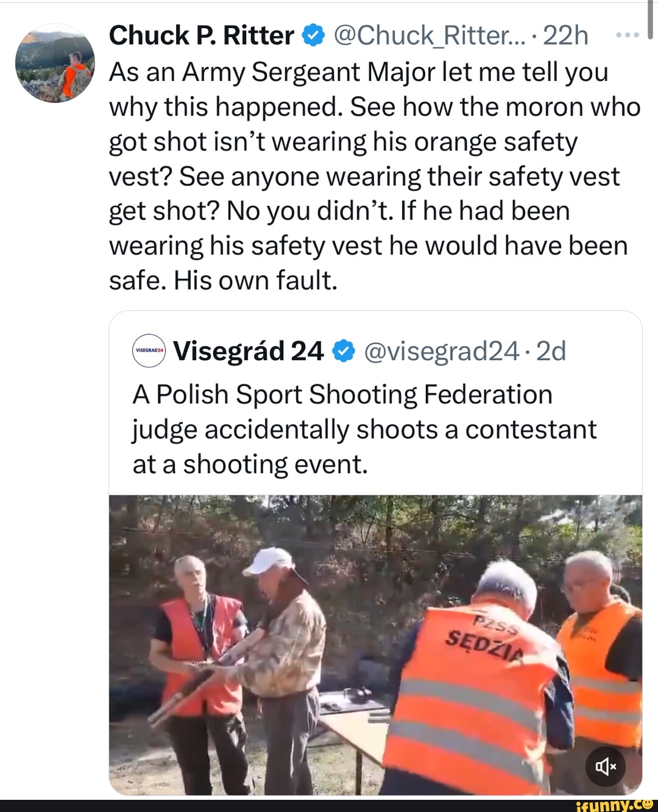Click the SĘDZIA orange vest in the video
658x812 pixels.
coord(475,688)
